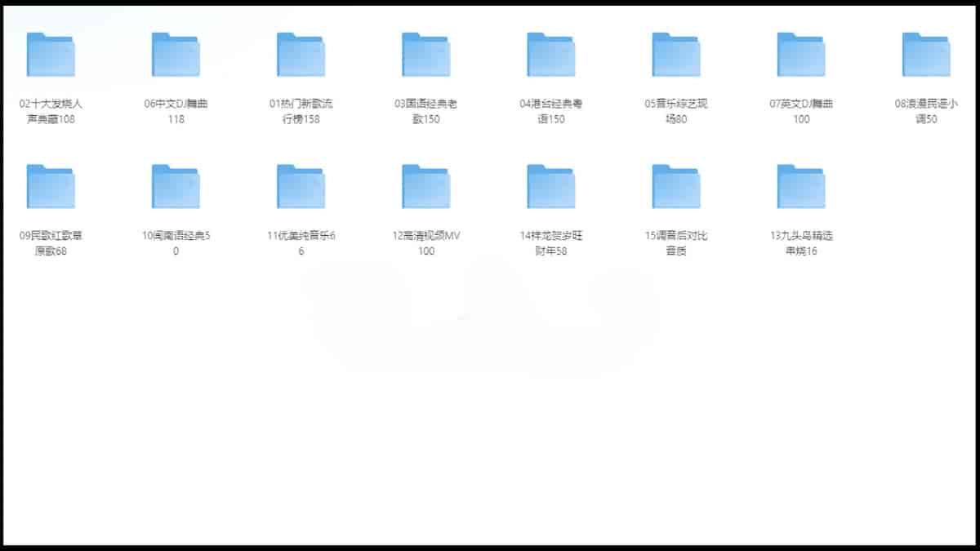Viewport: 980px width, 551px height.
Task: Open the 08浪漫民谣小调50 folder icon
Action: [926, 55]
